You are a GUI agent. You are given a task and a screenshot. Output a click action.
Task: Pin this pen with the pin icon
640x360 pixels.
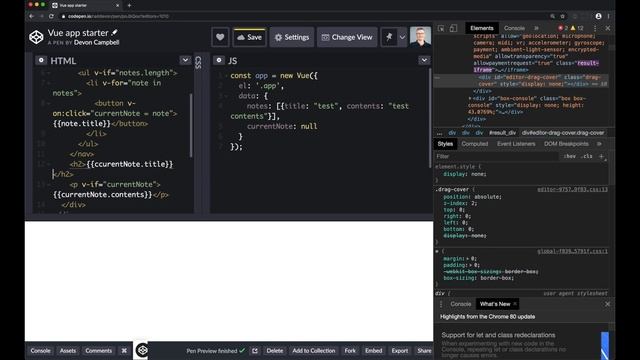389,37
